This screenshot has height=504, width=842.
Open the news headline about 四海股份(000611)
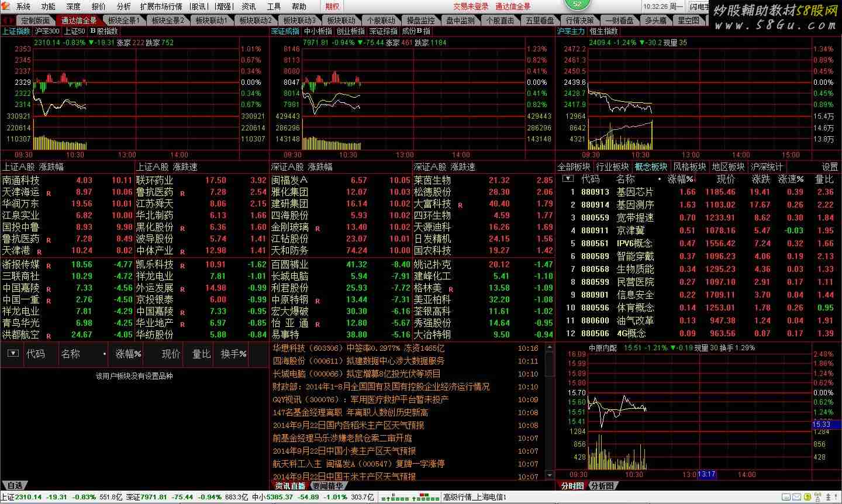tap(358, 361)
